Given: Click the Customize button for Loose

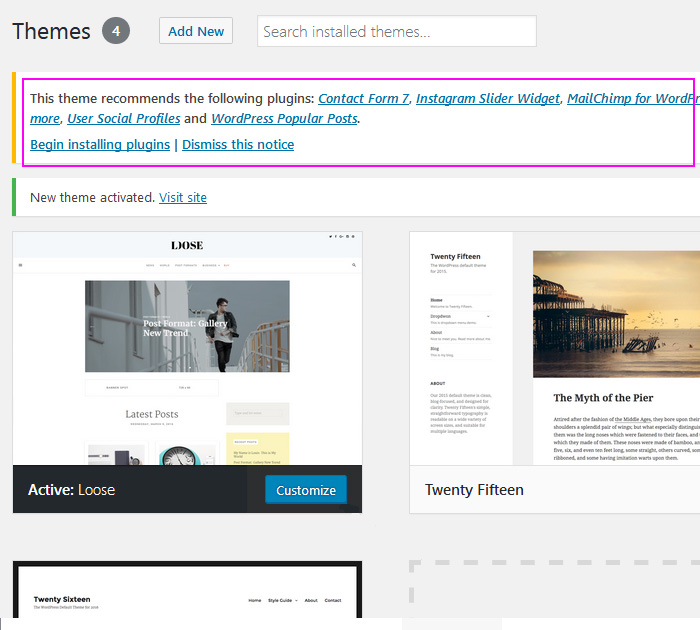Looking at the screenshot, I should click(306, 490).
